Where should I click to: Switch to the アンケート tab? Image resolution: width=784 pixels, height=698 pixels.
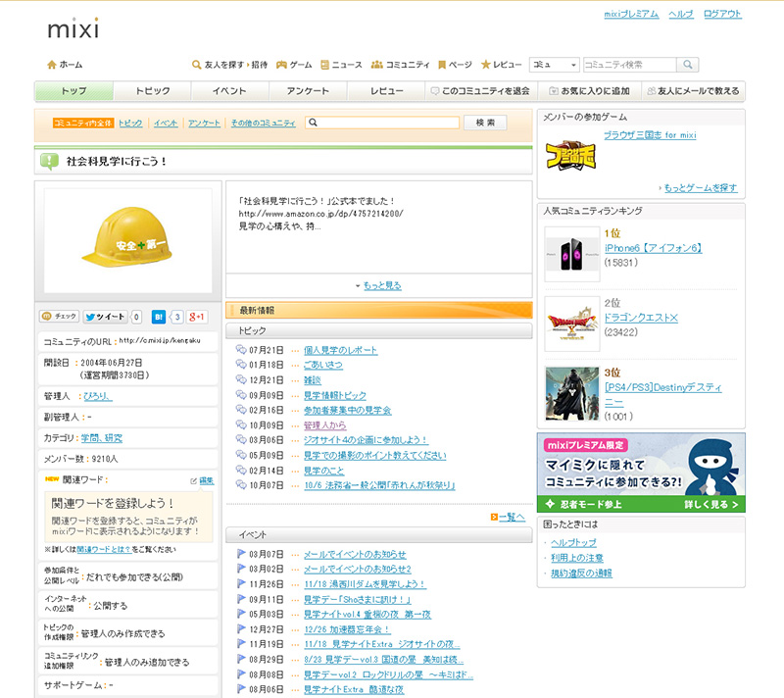point(309,91)
